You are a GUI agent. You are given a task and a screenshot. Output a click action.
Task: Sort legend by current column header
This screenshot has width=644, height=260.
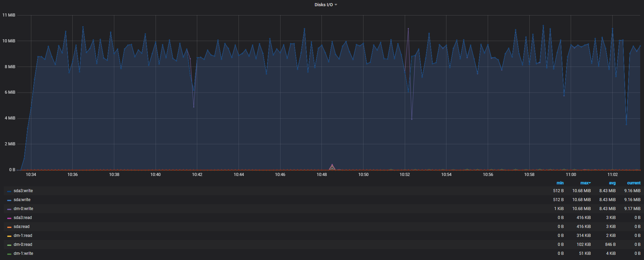click(x=634, y=183)
